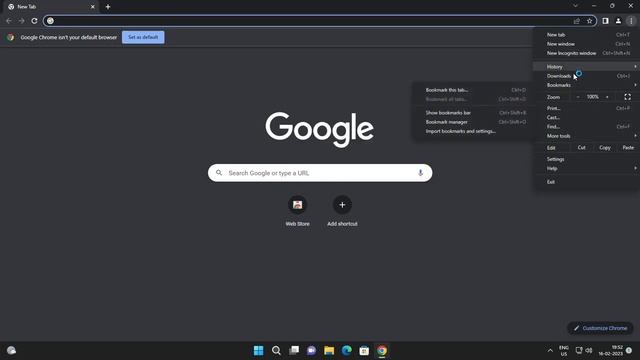Open Microsoft Store from taskbar
This screenshot has height=360, width=640.
364,351
